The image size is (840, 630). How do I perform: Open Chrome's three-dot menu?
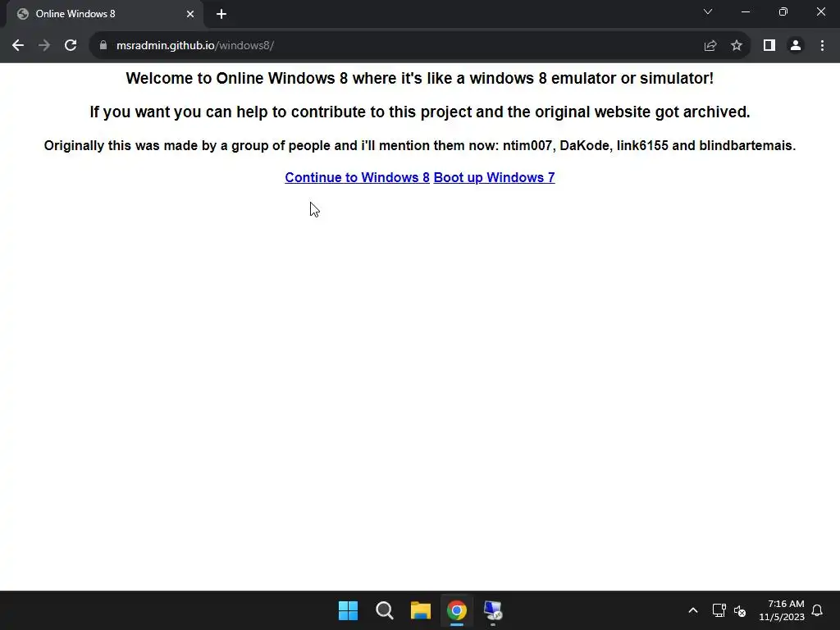822,46
